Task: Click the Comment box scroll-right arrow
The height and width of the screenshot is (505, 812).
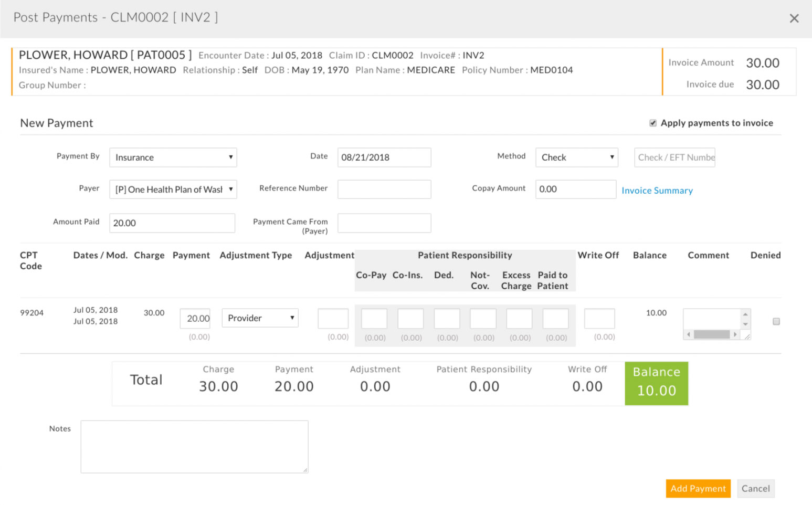Action: [x=735, y=334]
